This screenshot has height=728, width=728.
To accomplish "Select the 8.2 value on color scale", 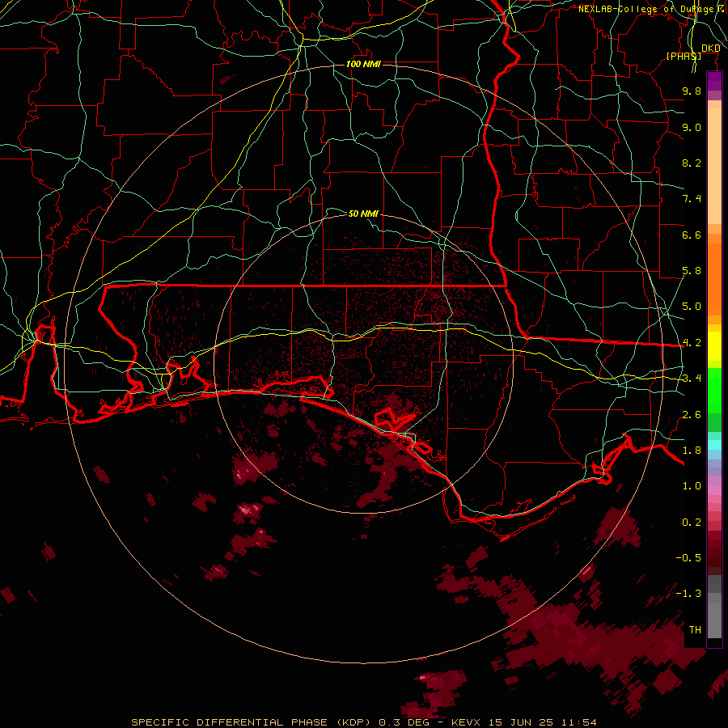I will [x=692, y=163].
